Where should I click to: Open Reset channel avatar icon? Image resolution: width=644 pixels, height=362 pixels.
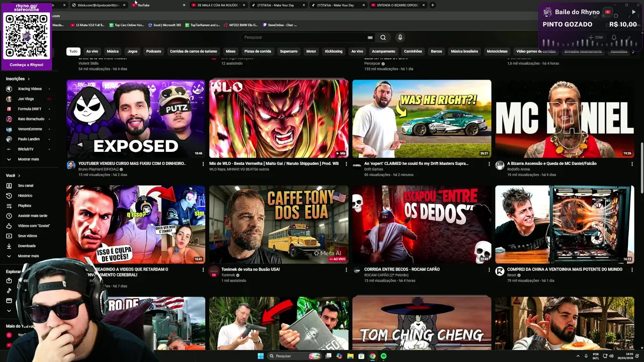(x=500, y=271)
